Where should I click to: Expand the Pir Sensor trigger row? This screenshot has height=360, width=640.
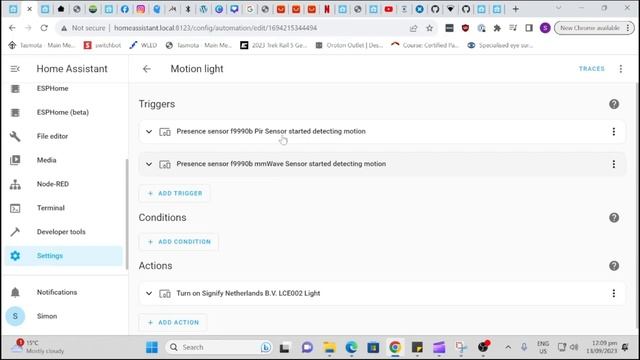point(149,131)
